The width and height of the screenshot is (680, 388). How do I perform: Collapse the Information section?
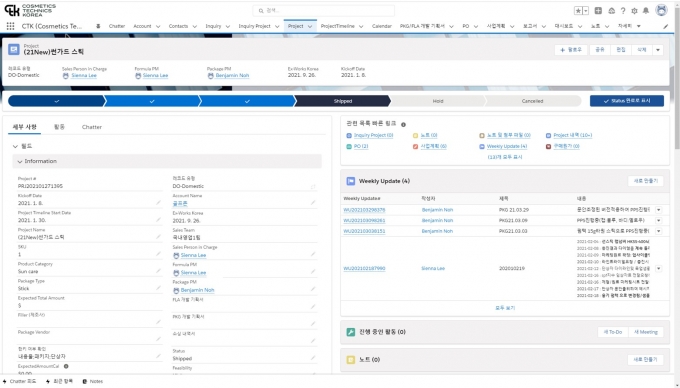tap(20, 161)
